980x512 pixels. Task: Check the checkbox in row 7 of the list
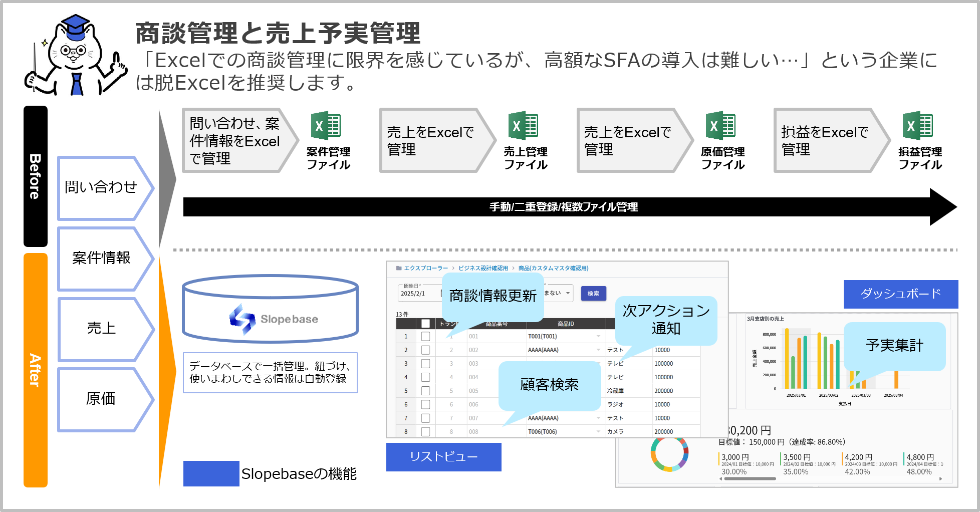click(425, 417)
